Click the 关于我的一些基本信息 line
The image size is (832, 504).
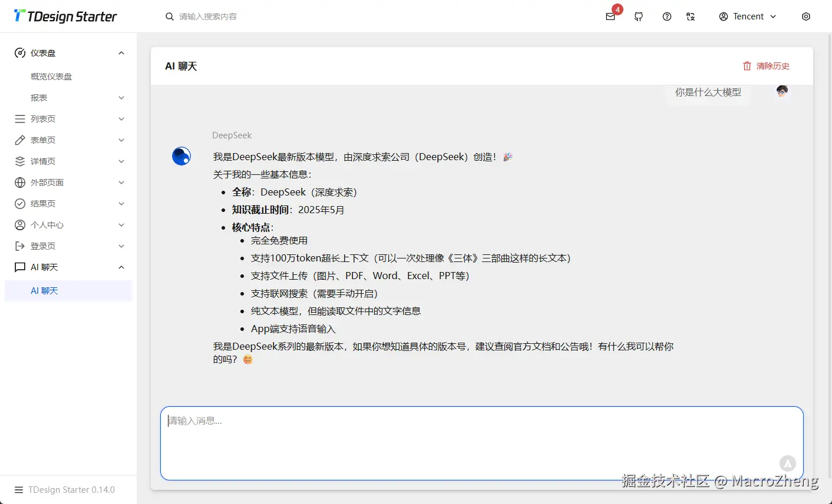[263, 174]
